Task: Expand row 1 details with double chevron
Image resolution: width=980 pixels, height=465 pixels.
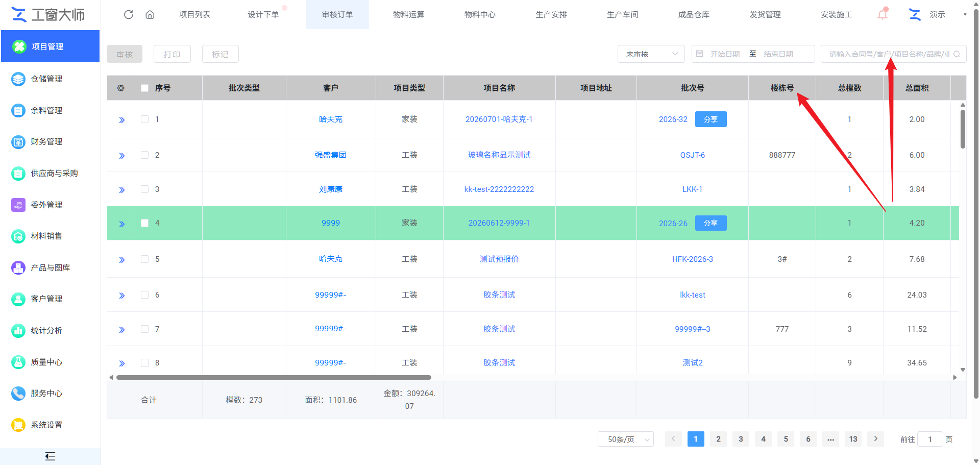Action: point(121,120)
